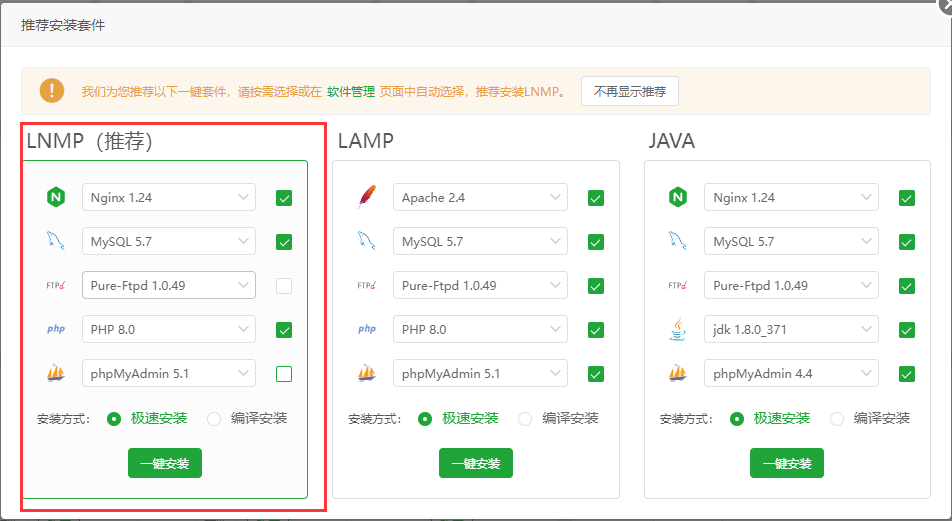The height and width of the screenshot is (521, 952).
Task: Uncheck the PHP 8.0 checkbox in LNMP
Action: [284, 330]
